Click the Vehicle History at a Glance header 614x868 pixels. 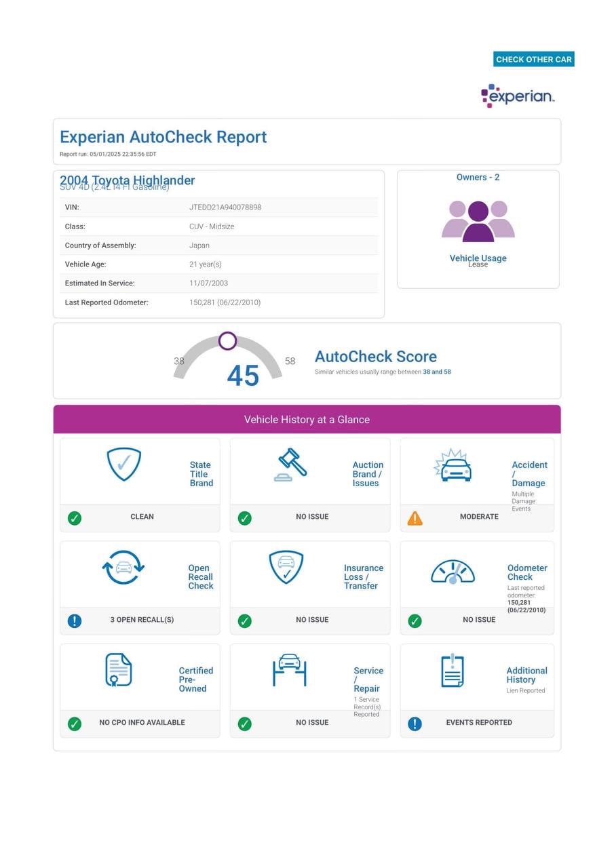pyautogui.click(x=307, y=420)
